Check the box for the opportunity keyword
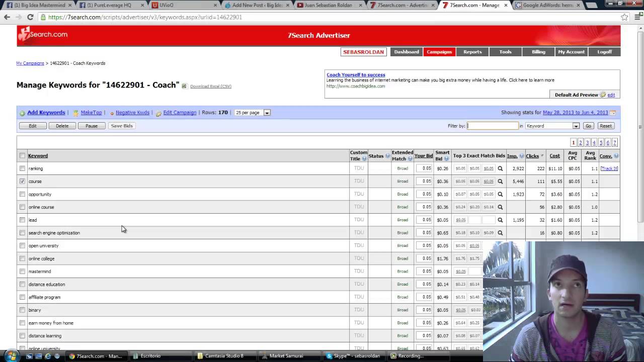644x362 pixels. pyautogui.click(x=22, y=194)
